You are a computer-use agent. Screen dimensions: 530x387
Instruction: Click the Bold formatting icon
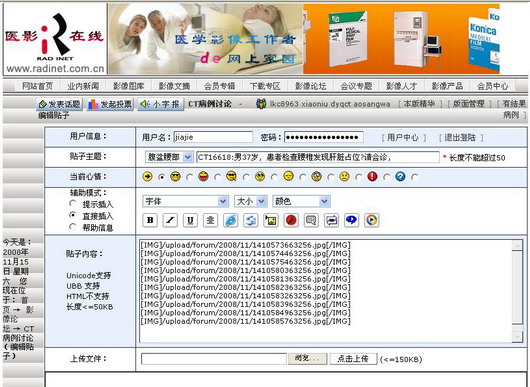[150, 220]
